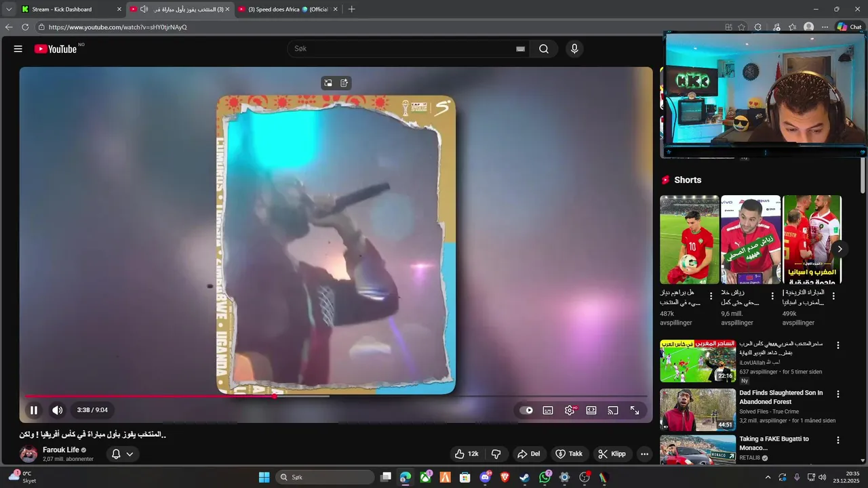Create a clip with Klipp button
This screenshot has width=868, height=488.
point(612,453)
